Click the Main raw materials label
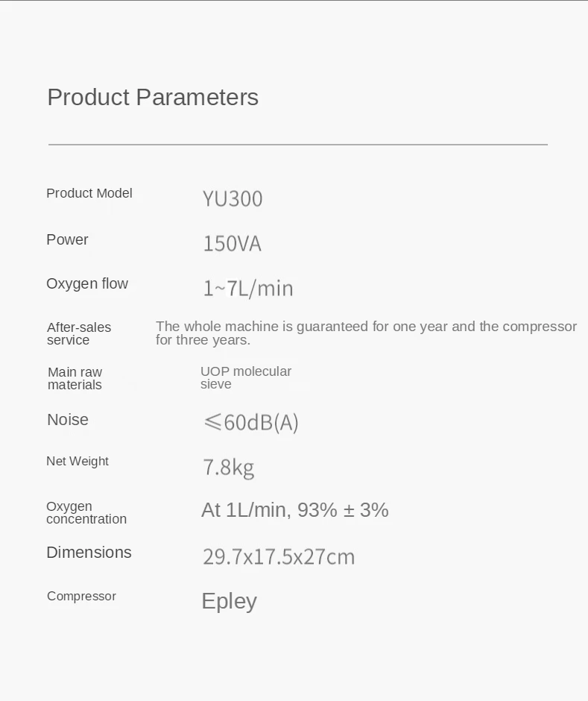 coord(75,378)
